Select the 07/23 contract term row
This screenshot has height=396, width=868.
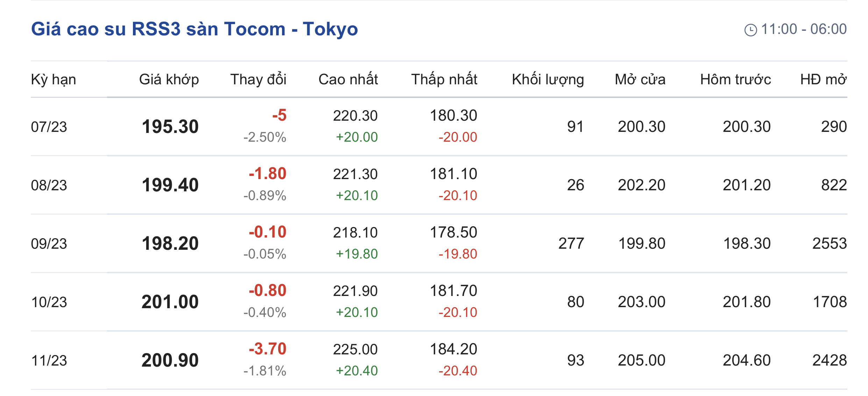click(x=49, y=127)
